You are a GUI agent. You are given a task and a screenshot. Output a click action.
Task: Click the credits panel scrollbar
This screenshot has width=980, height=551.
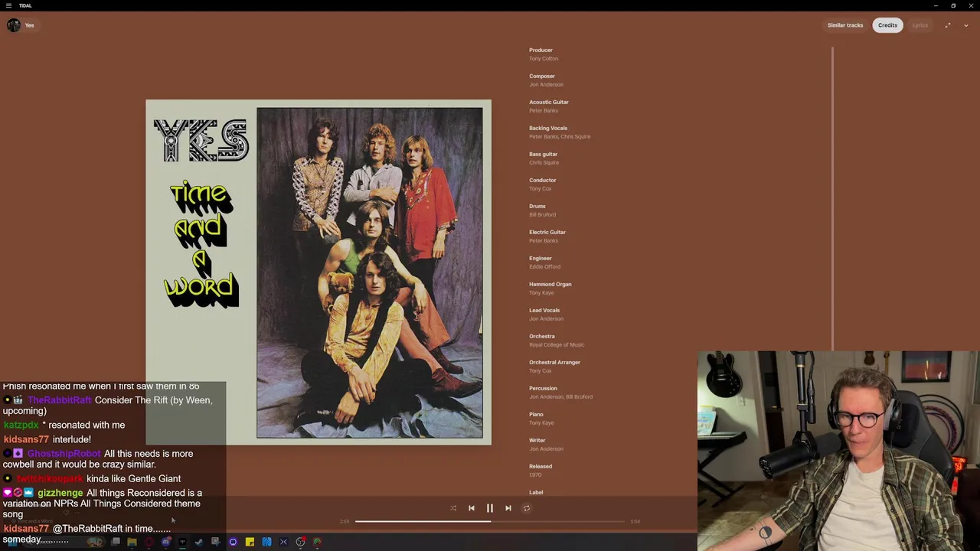[832, 199]
